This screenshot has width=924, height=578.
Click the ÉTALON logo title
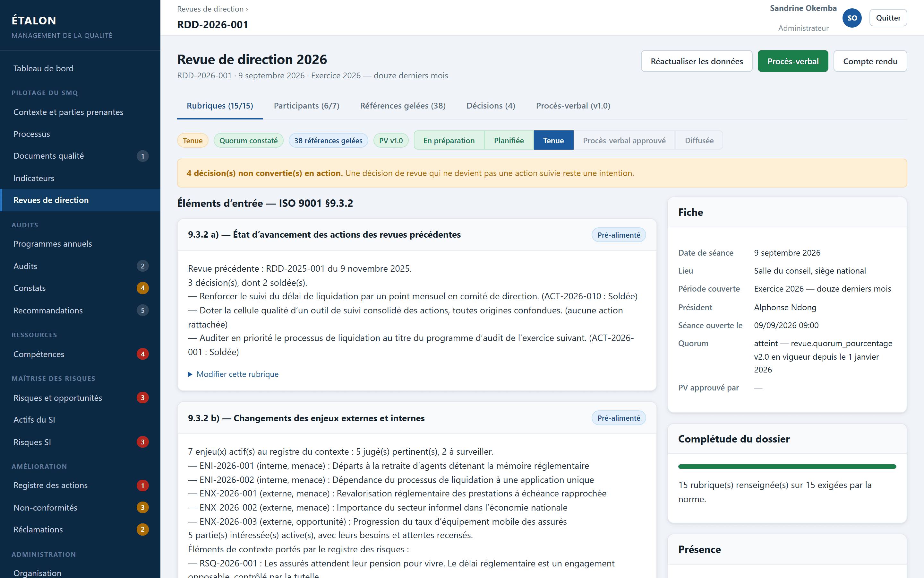[x=34, y=20]
